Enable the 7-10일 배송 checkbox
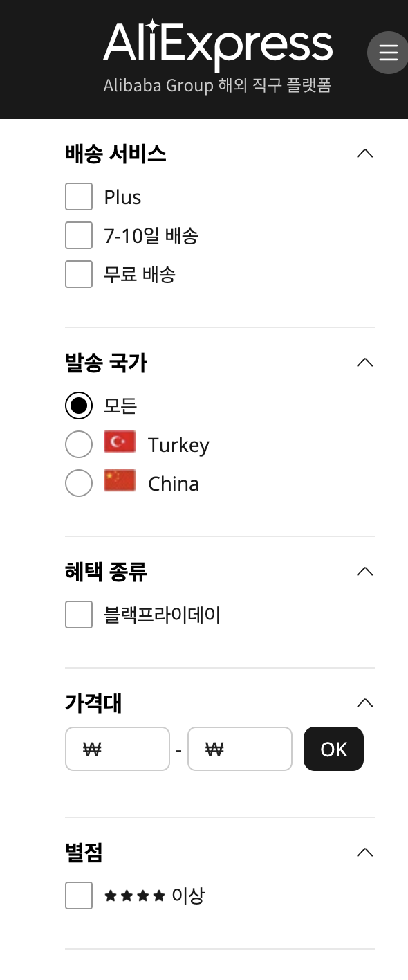 (x=79, y=235)
